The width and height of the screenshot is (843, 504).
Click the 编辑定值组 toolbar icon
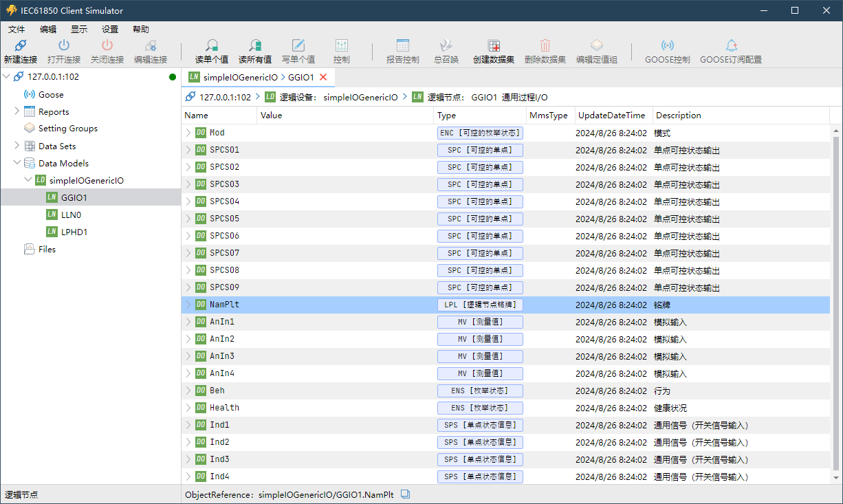coord(597,45)
